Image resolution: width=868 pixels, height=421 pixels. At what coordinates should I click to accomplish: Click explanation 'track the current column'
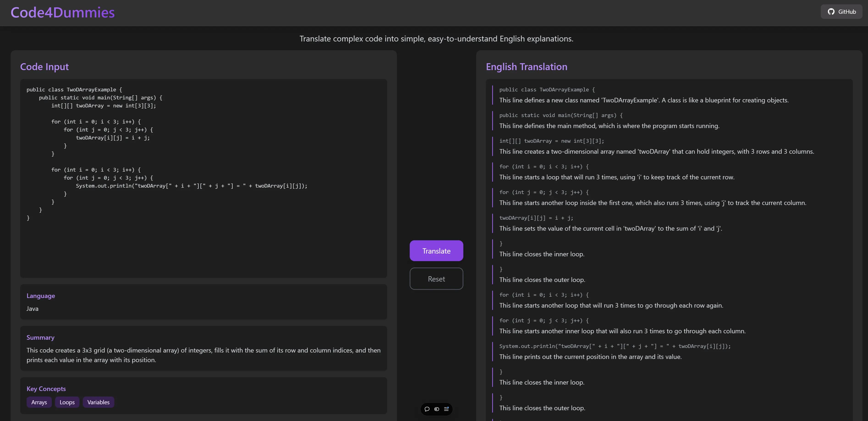click(x=653, y=203)
